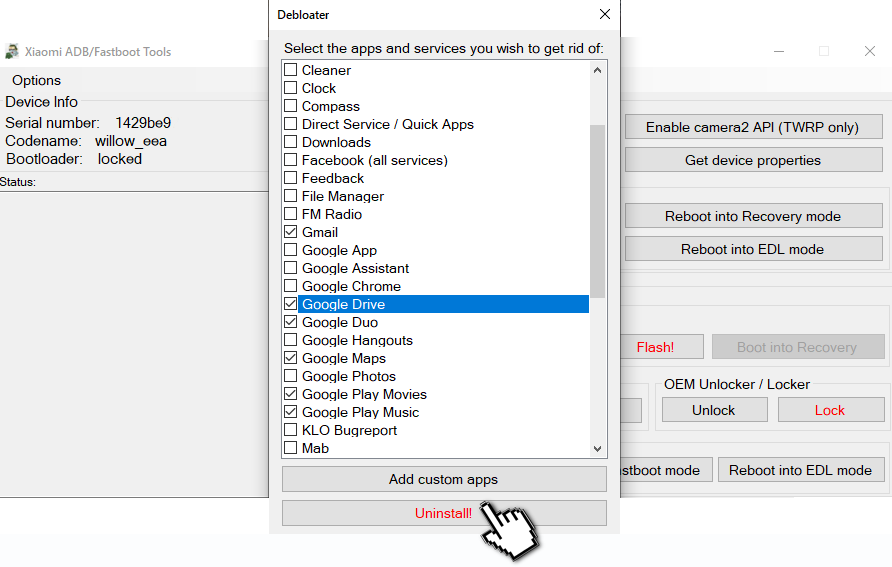Image resolution: width=892 pixels, height=567 pixels.
Task: Click the red Uninstall! button
Action: click(x=444, y=513)
